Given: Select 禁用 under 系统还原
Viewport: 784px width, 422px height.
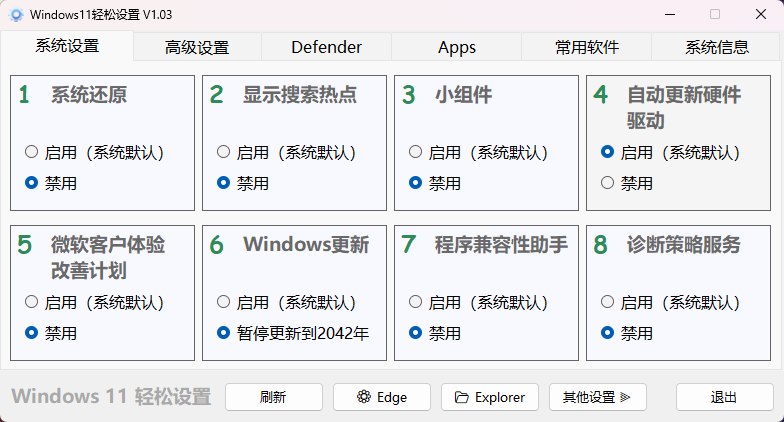Looking at the screenshot, I should pyautogui.click(x=51, y=183).
